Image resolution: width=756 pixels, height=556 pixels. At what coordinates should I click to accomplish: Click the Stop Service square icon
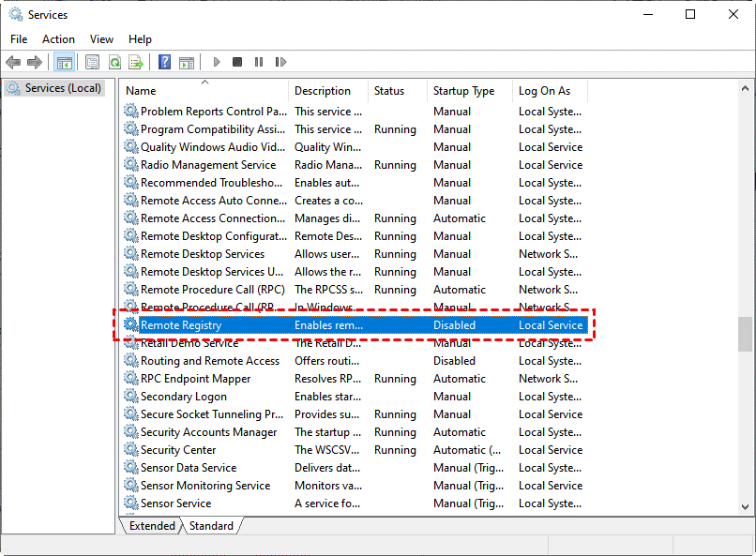click(x=237, y=62)
